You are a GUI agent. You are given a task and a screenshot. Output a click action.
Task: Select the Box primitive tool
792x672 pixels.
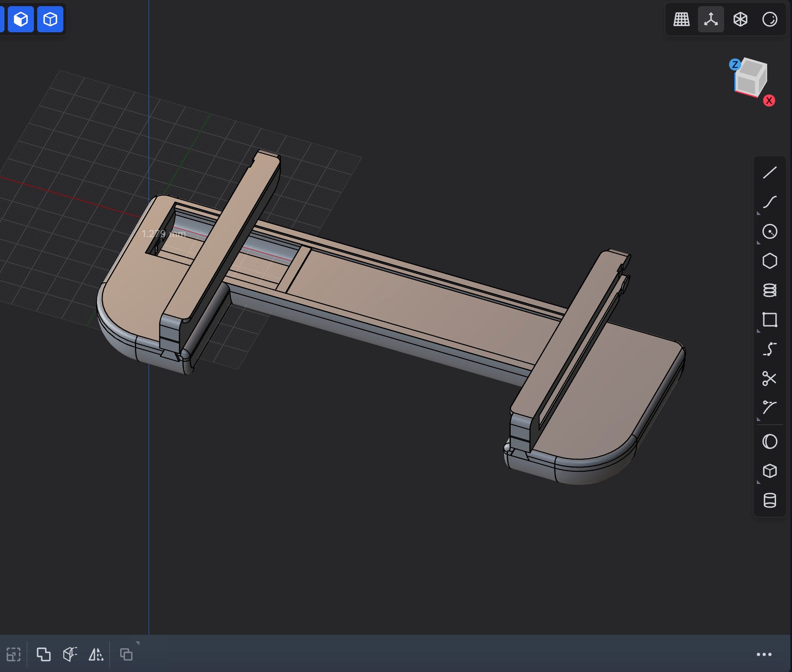(770, 471)
